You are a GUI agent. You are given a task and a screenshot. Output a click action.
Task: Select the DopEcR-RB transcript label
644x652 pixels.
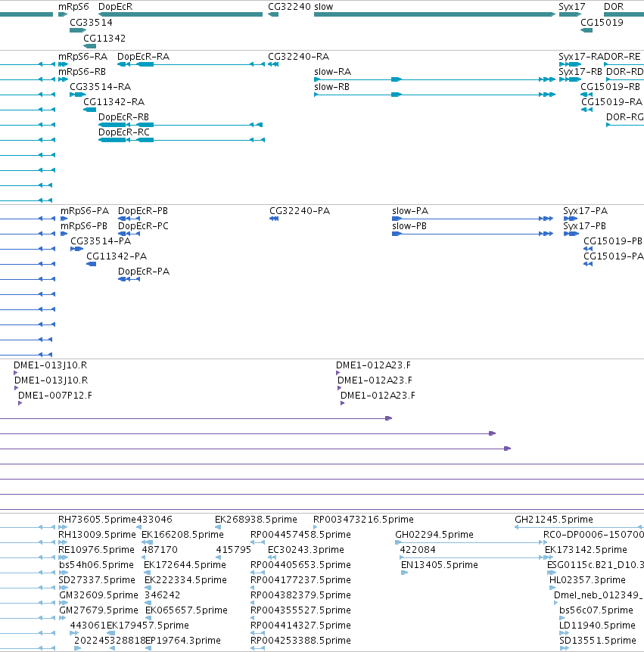point(123,116)
